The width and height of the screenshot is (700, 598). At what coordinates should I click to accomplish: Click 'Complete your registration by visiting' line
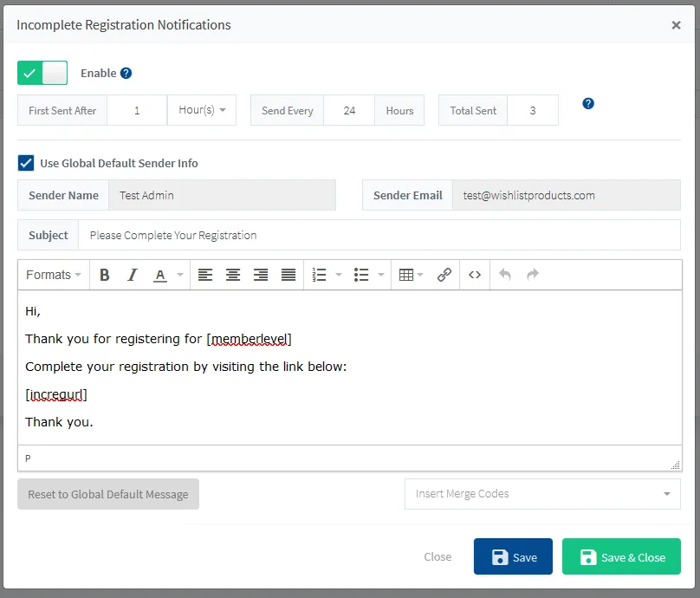click(185, 367)
